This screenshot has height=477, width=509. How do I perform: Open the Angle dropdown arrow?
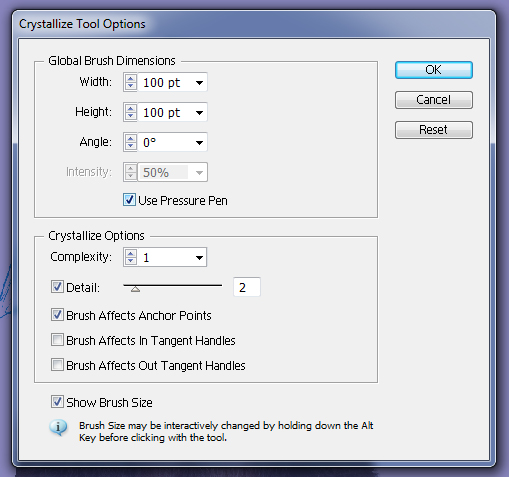[x=199, y=142]
